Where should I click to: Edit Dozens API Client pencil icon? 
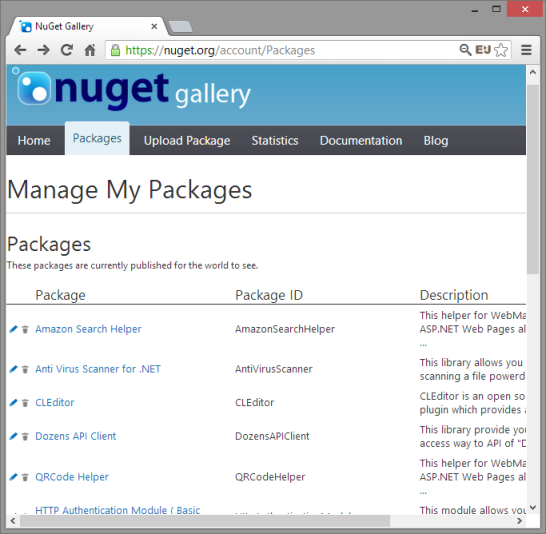click(x=13, y=436)
